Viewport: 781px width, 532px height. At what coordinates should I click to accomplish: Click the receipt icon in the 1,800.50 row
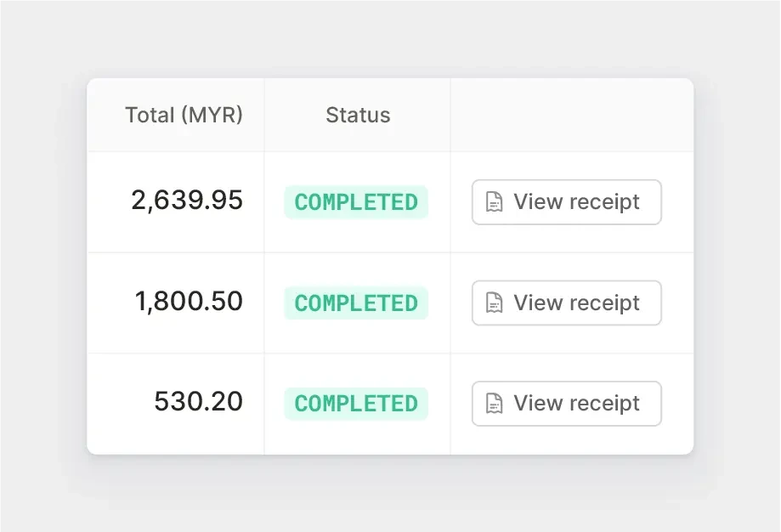point(494,303)
